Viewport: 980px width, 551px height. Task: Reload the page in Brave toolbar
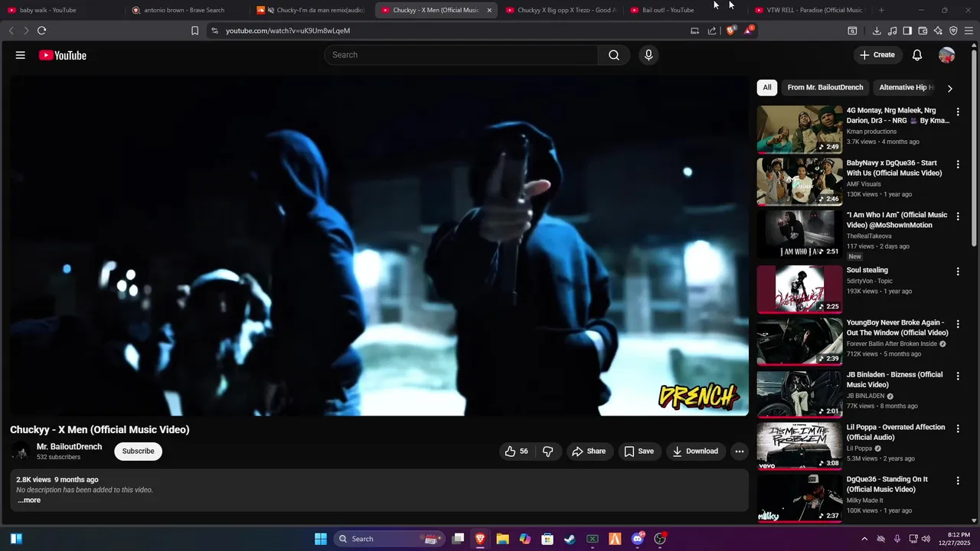tap(41, 31)
